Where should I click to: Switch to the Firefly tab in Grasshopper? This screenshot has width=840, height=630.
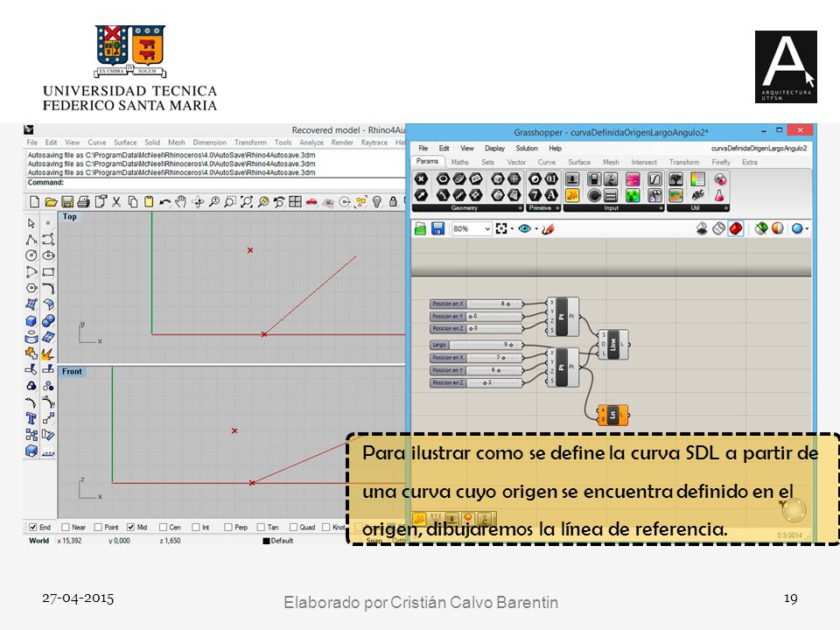721,162
